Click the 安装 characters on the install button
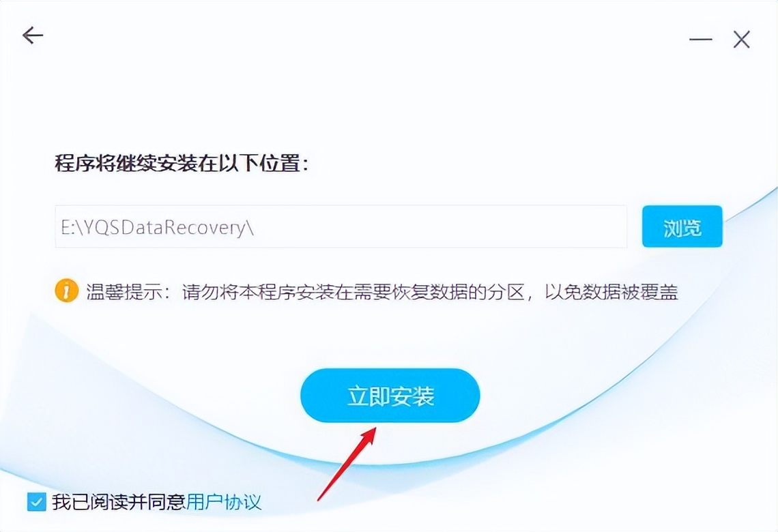 click(x=412, y=396)
